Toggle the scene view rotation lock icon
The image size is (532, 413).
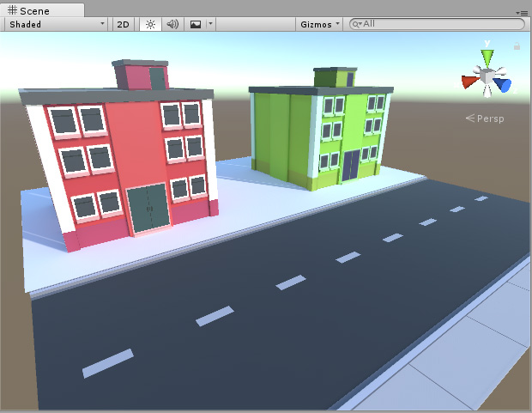517,46
